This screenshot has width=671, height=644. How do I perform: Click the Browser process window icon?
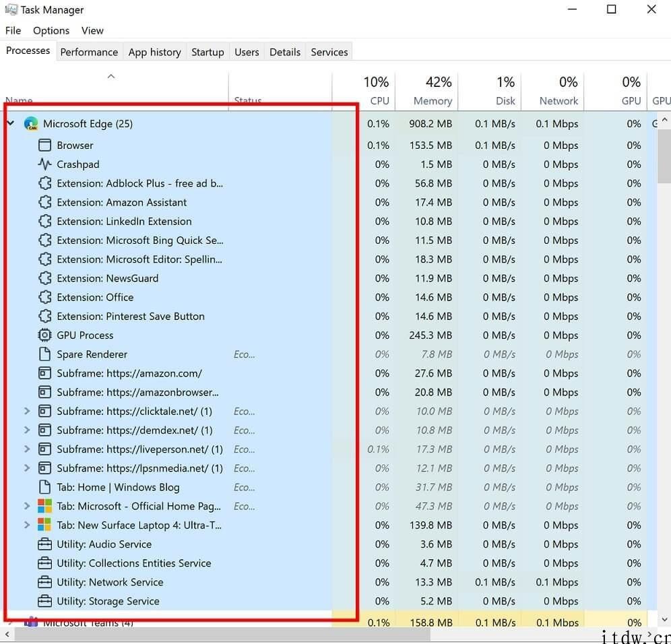click(x=44, y=145)
